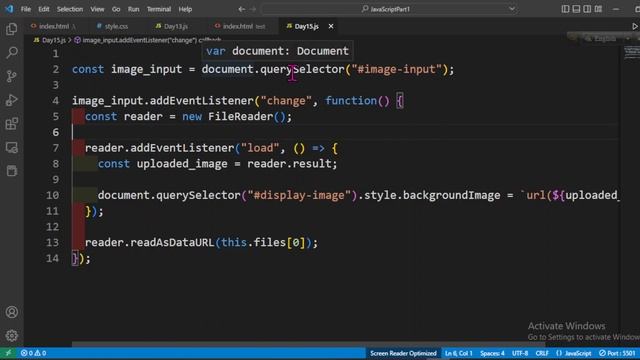Click uploaded_image on line 8
This screenshot has height=360, width=640.
182,164
